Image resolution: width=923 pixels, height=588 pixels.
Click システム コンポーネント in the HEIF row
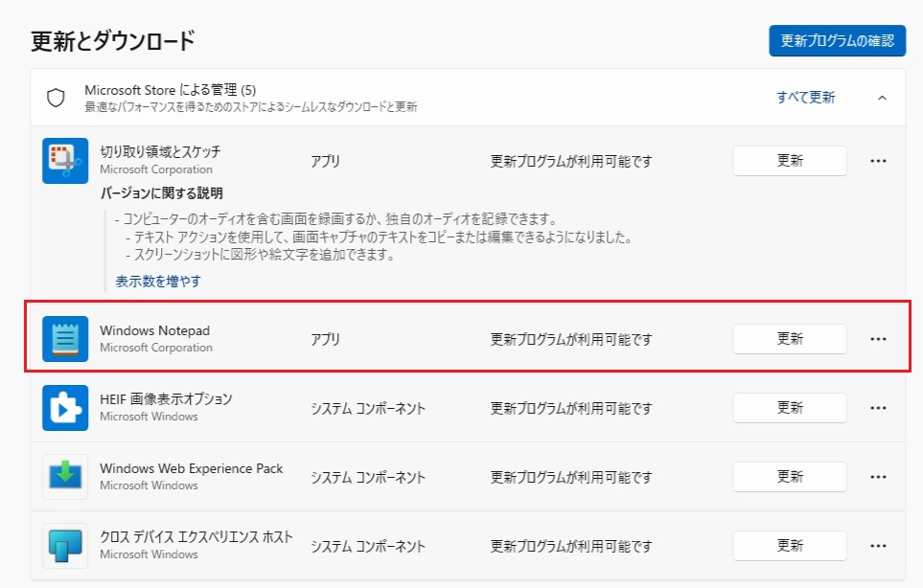pyautogui.click(x=368, y=408)
